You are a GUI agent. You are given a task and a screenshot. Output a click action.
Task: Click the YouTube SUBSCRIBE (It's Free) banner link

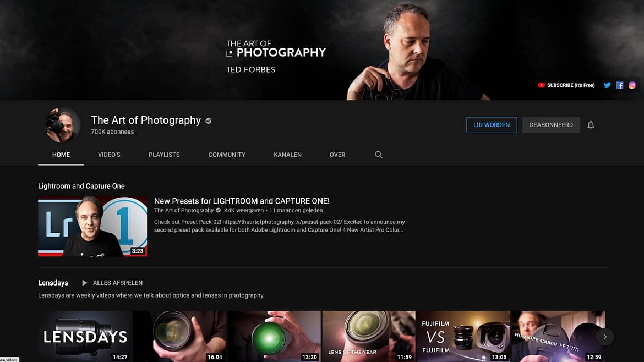pos(566,85)
